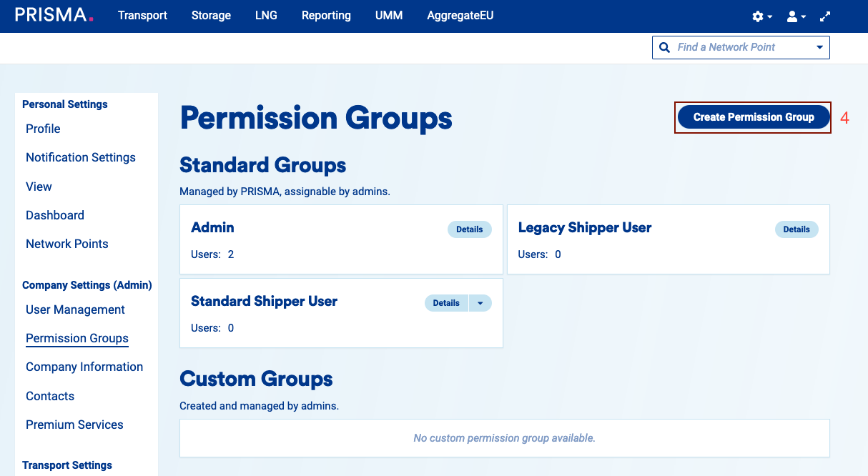This screenshot has width=868, height=476.
Task: Open the AggregateEU menu item
Action: (460, 15)
